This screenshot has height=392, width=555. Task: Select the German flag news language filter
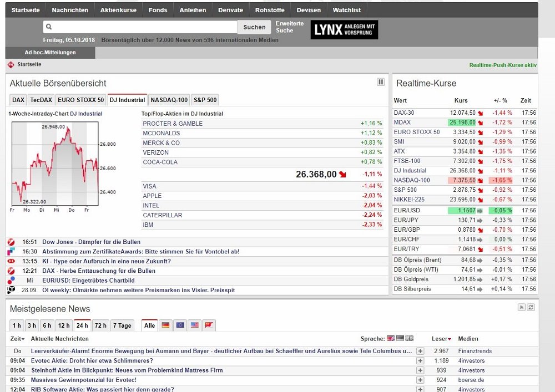click(165, 325)
